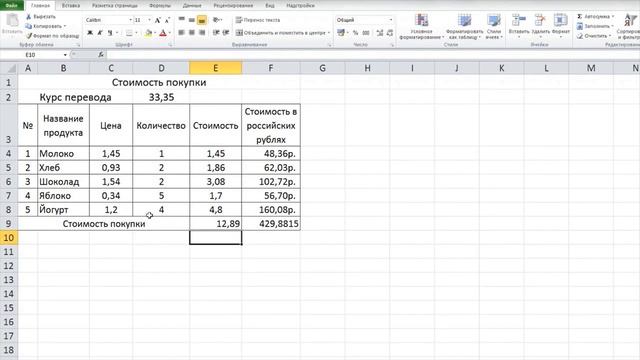This screenshot has width=640, height=360.
Task: Open the font size dropdown
Action: pos(149,20)
